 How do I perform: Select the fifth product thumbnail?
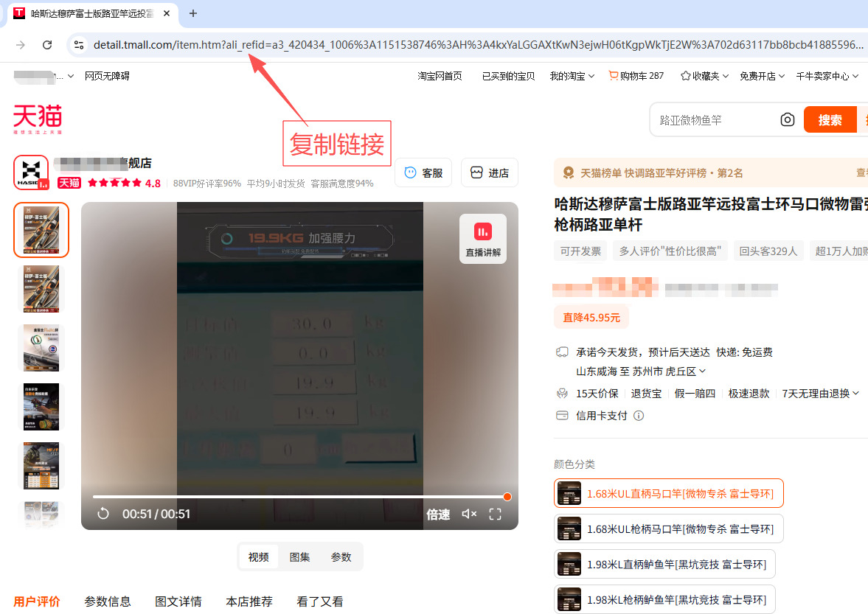point(41,465)
